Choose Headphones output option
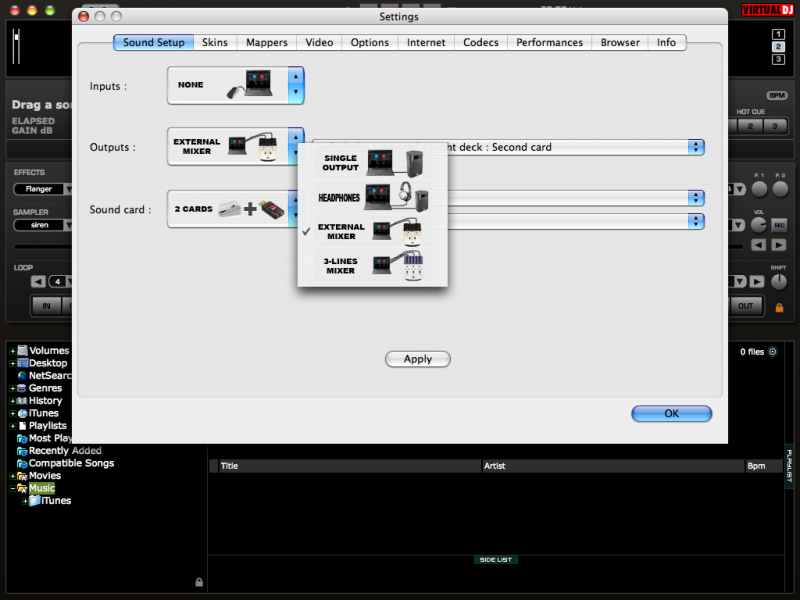The image size is (800, 600). [372, 197]
